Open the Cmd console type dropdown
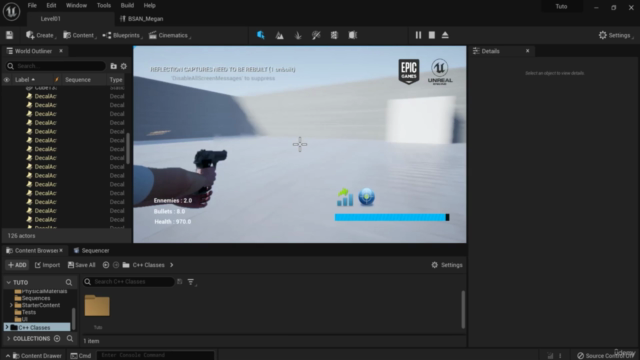640x360 pixels. 81,356
